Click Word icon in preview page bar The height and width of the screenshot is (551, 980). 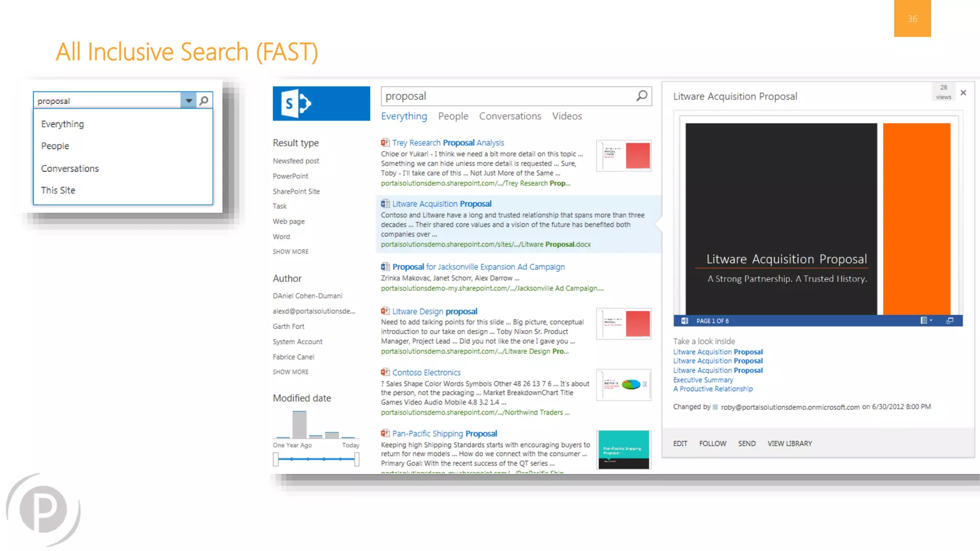pyautogui.click(x=685, y=321)
